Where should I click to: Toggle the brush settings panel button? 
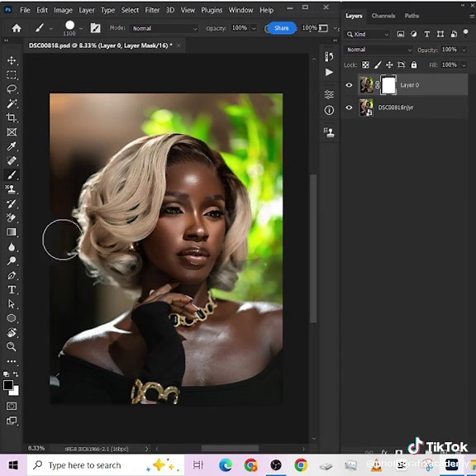pyautogui.click(x=95, y=28)
